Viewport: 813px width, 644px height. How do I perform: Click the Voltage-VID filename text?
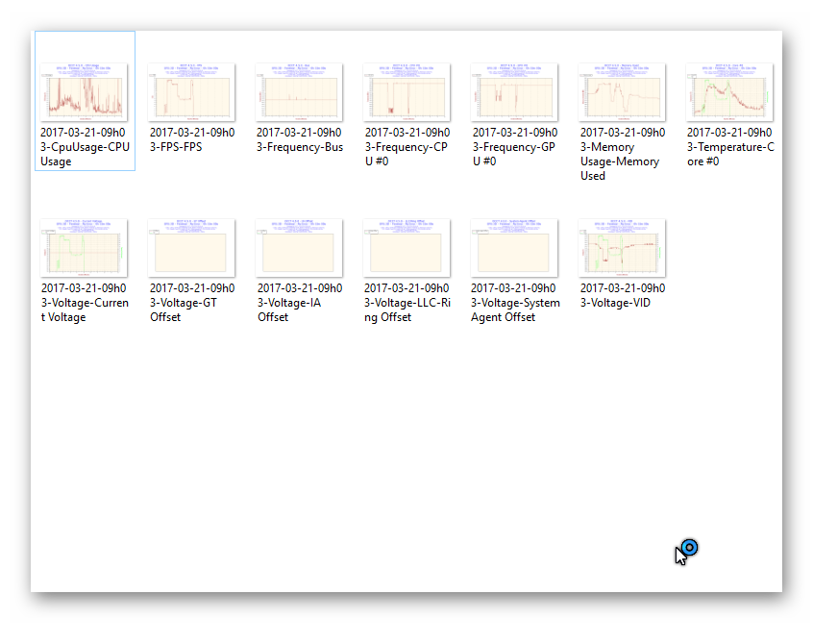click(x=622, y=295)
